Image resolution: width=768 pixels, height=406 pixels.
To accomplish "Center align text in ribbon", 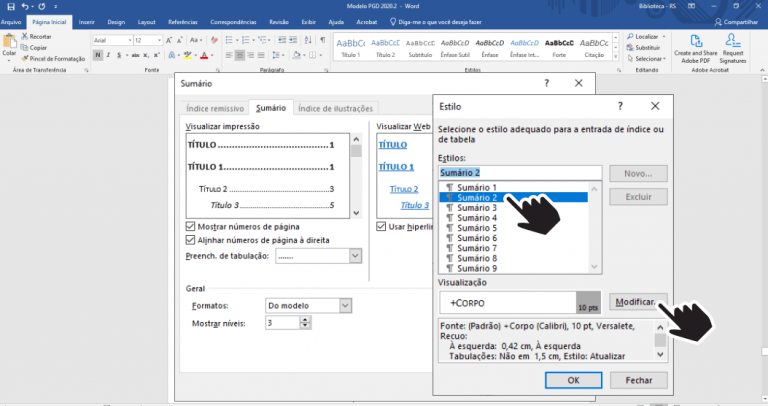I will [x=240, y=55].
